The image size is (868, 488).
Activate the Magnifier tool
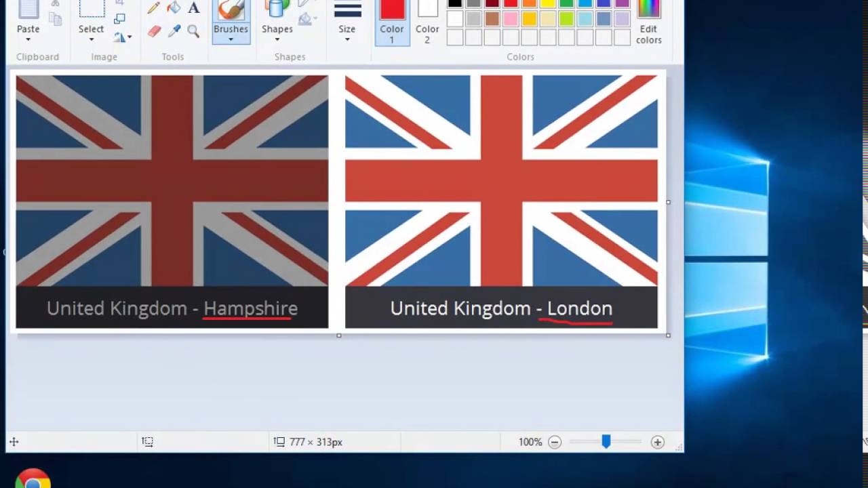click(193, 31)
